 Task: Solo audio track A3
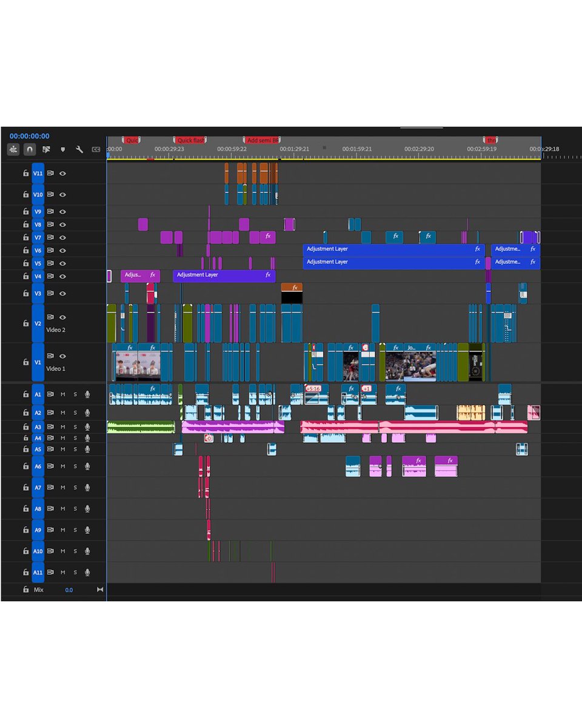[75, 427]
